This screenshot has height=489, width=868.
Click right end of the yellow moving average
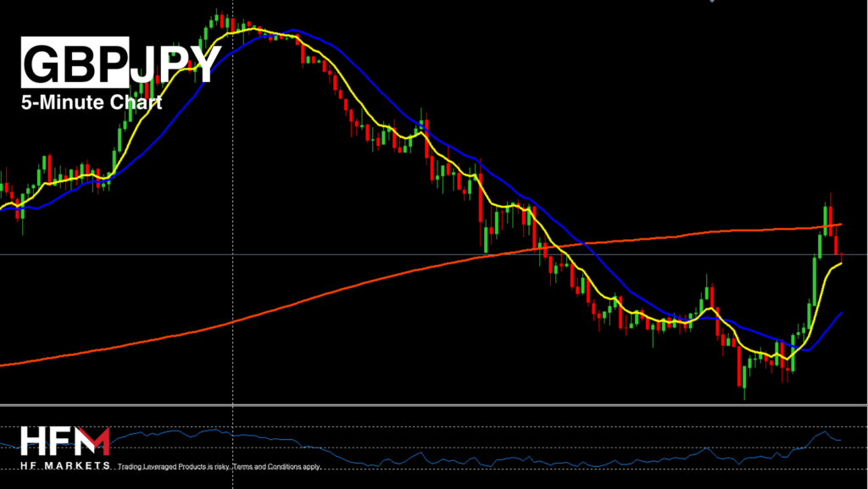coord(841,264)
